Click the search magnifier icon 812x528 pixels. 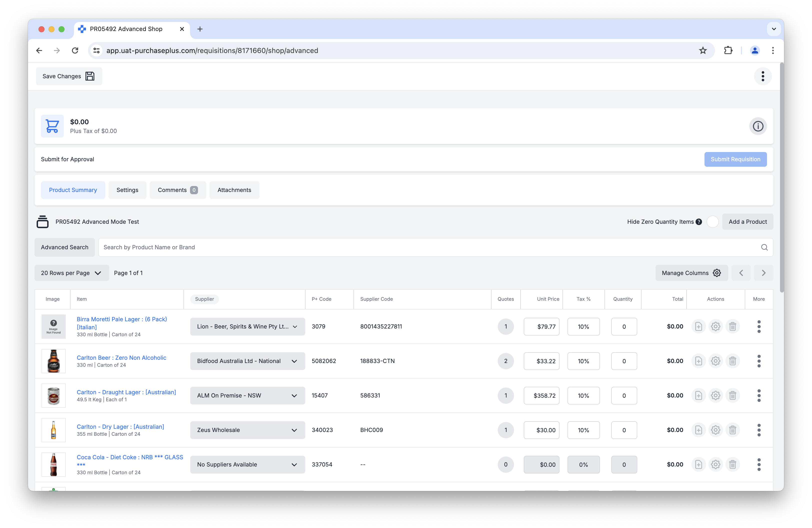point(764,247)
